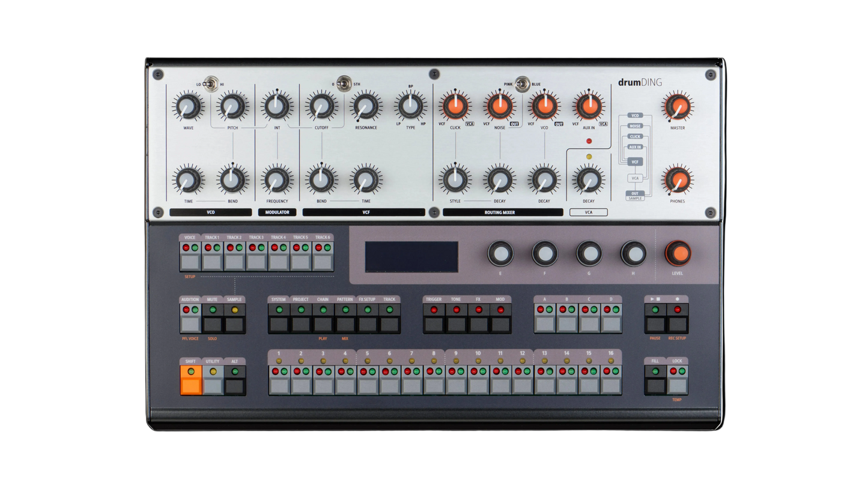Flip the 0/5TH toggle switch
Screen dimensions: 868x488
344,83
